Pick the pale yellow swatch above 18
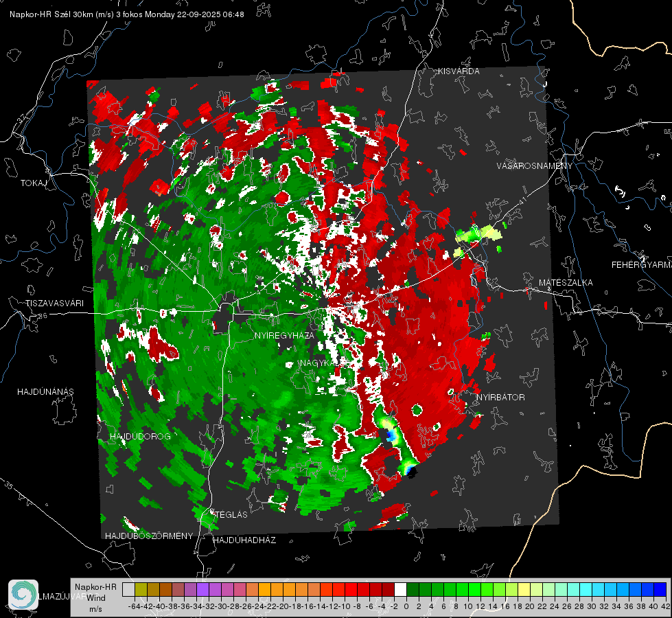This screenshot has height=618, width=672. pos(524,590)
